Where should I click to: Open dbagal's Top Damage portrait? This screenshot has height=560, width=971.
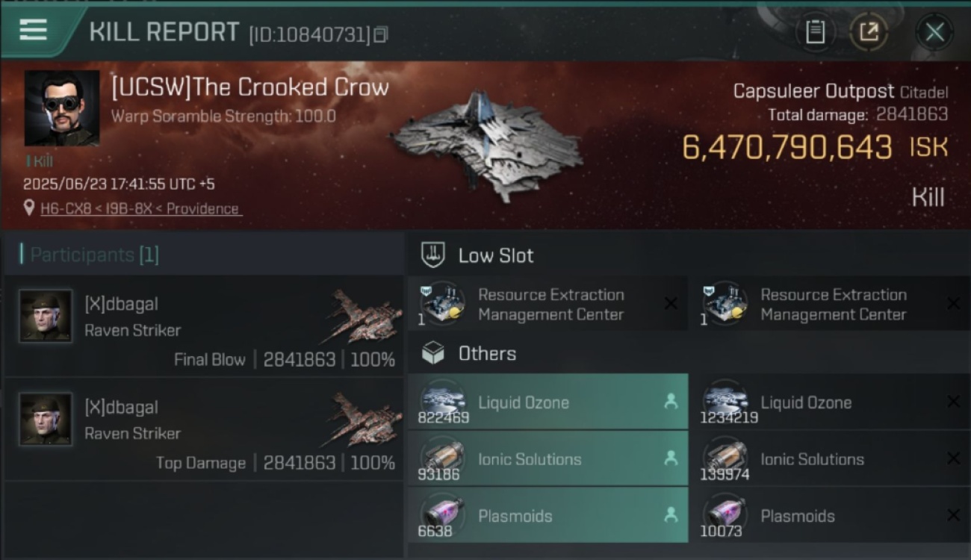pos(46,420)
